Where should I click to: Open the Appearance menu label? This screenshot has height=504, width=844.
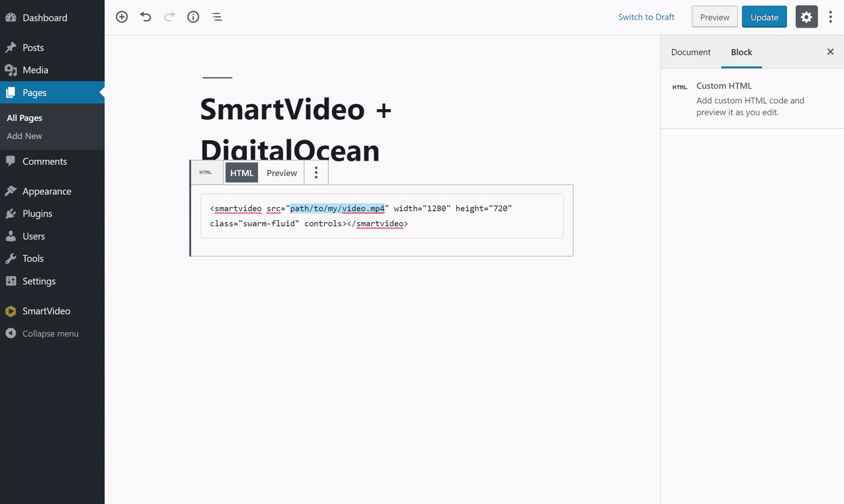tap(47, 191)
